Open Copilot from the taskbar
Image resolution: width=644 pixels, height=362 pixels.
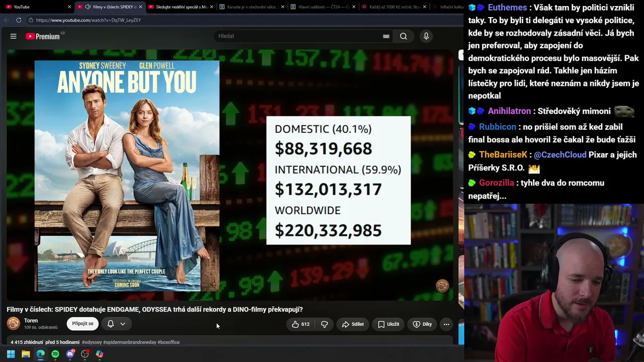coord(100,354)
